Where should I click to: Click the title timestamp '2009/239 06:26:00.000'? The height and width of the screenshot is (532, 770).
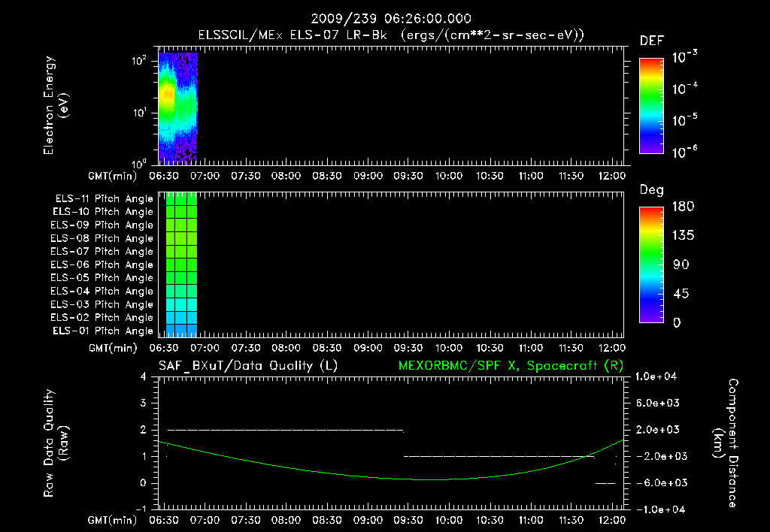tap(391, 19)
